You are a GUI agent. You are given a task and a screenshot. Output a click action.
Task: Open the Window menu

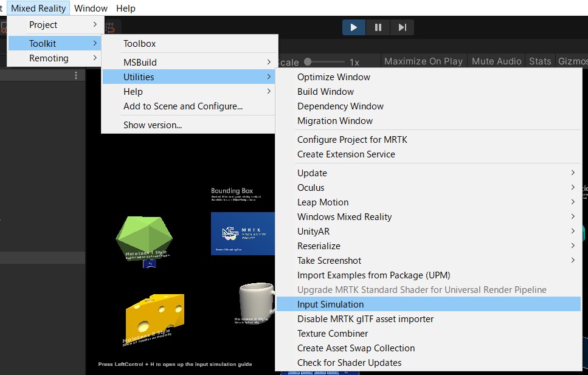click(x=91, y=9)
